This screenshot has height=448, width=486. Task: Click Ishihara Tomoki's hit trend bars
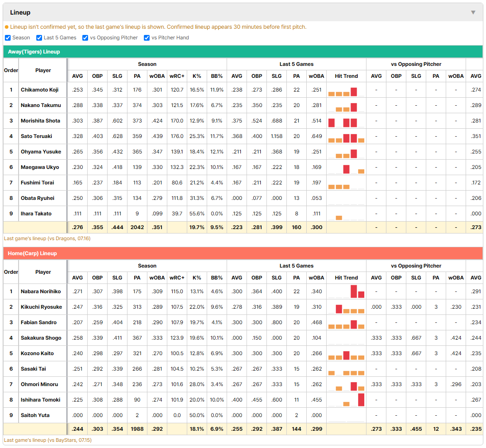pos(346,400)
